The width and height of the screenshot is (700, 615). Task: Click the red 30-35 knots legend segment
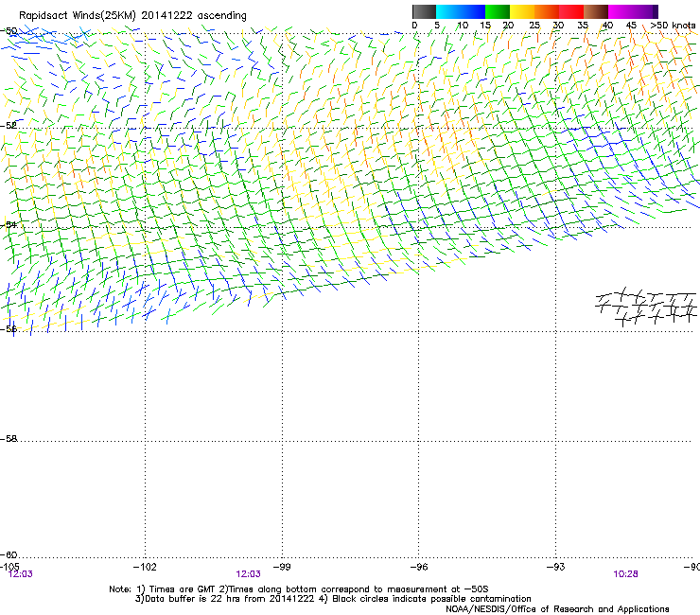pyautogui.click(x=571, y=11)
